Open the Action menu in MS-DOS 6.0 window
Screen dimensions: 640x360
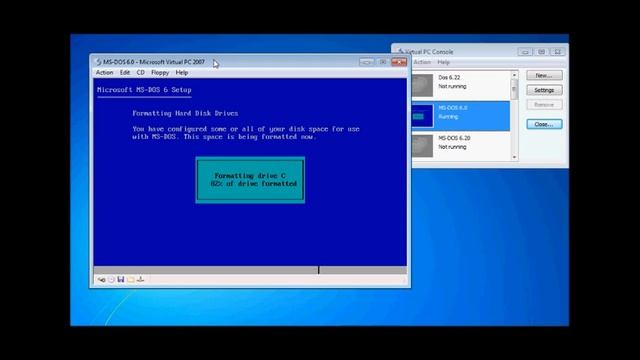(104, 73)
